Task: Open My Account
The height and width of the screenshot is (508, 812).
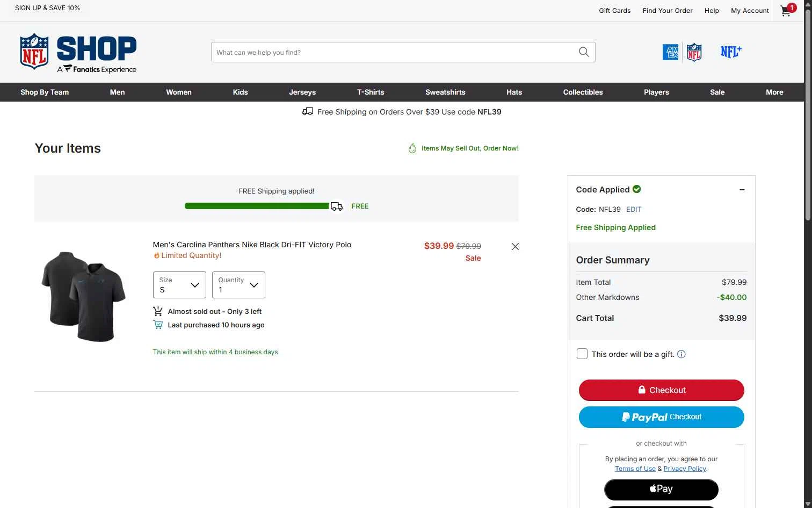Action: (x=750, y=11)
